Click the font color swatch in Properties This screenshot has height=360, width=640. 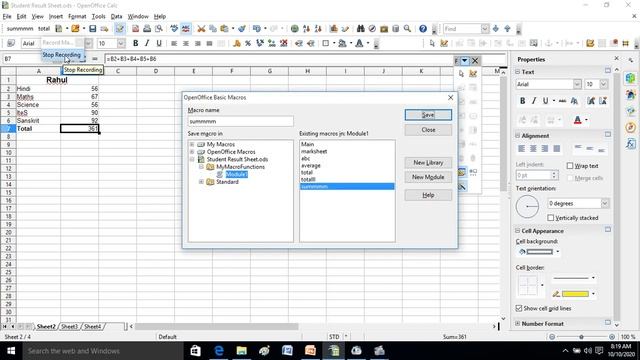click(x=577, y=120)
